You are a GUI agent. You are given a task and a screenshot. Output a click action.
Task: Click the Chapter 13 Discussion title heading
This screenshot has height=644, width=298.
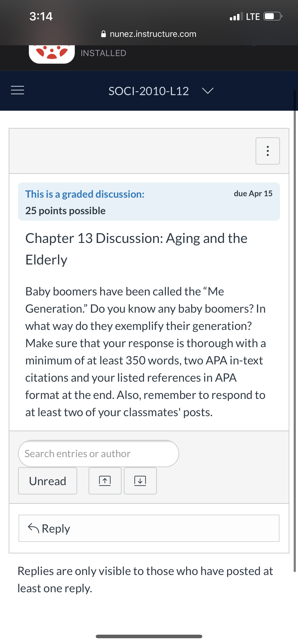[136, 249]
